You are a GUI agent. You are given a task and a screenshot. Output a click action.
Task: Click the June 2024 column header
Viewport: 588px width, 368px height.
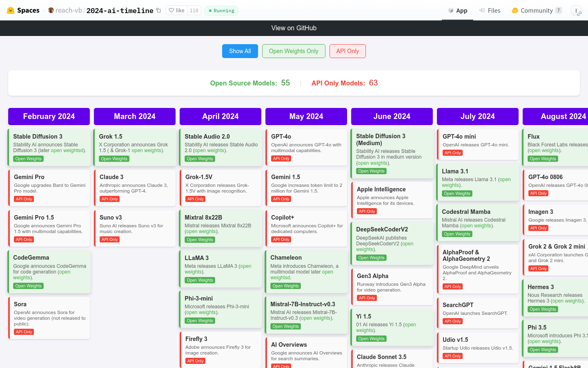pyautogui.click(x=392, y=117)
